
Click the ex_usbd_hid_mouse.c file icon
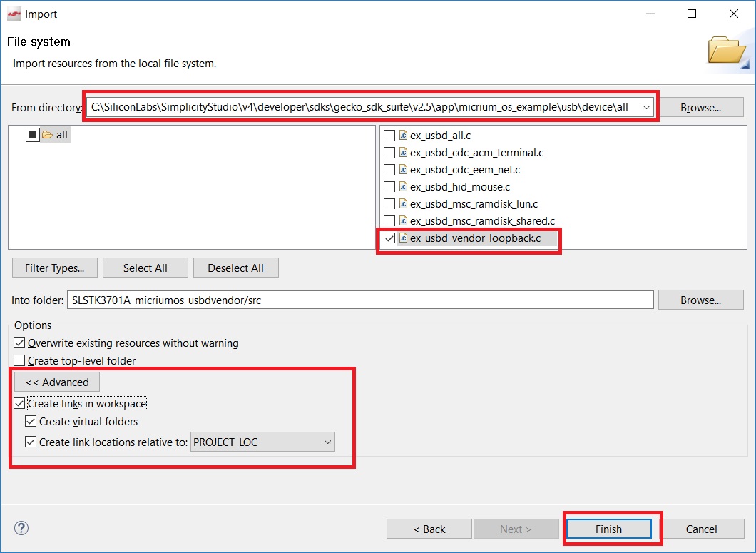click(x=403, y=187)
